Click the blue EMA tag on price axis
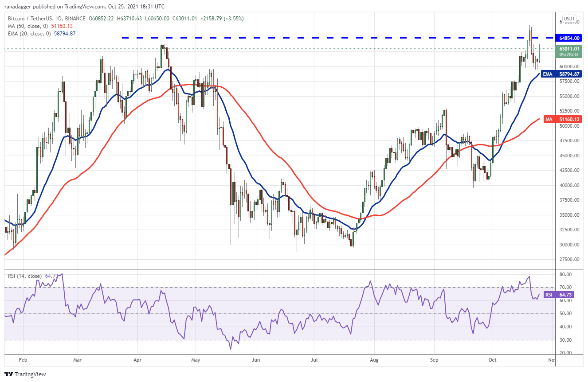Viewport: 588px width, 382px height. click(x=547, y=74)
